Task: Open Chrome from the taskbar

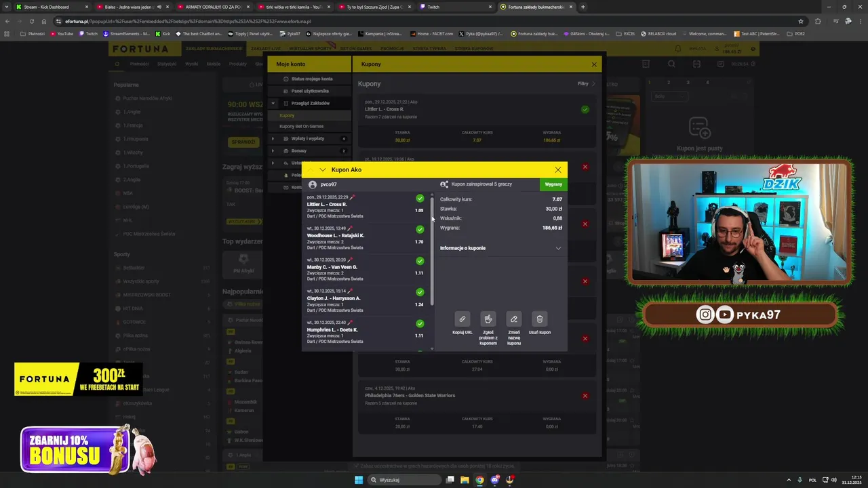Action: point(479,480)
